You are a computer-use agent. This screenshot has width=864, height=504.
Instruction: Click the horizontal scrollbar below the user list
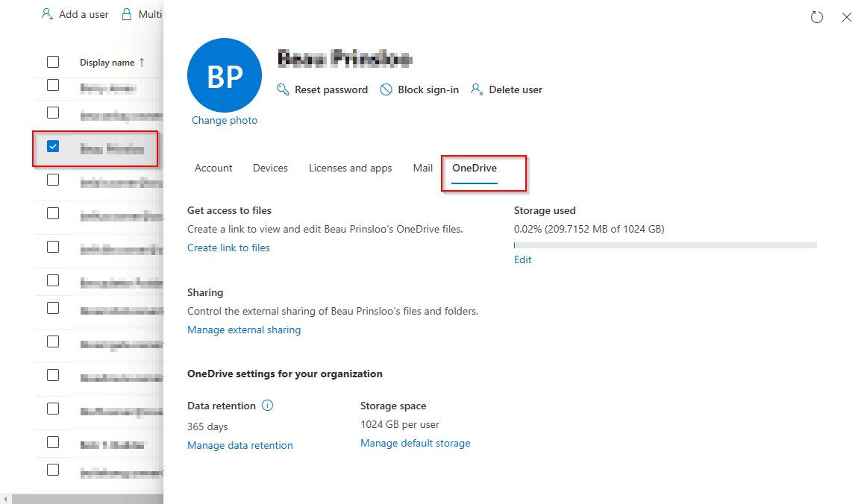tap(82, 498)
